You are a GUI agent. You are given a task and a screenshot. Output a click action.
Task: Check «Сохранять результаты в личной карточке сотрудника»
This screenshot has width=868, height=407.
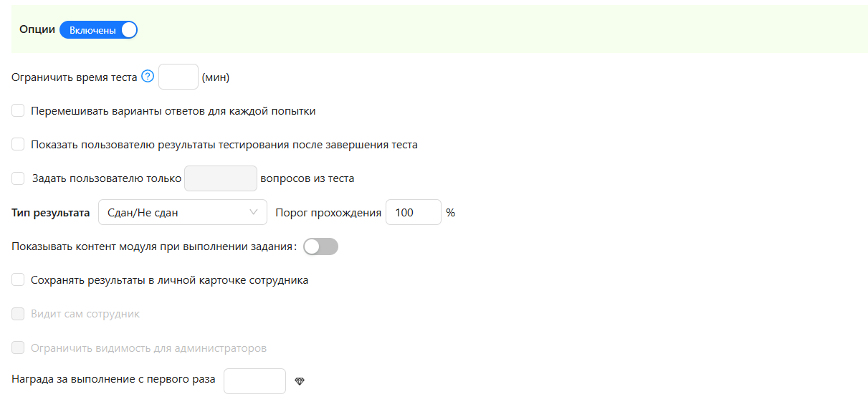pyautogui.click(x=19, y=280)
